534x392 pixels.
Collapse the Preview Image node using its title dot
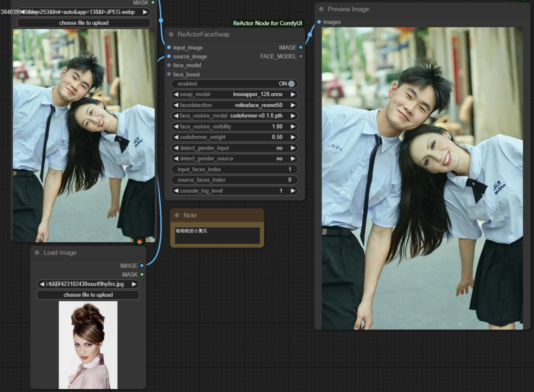[x=321, y=9]
